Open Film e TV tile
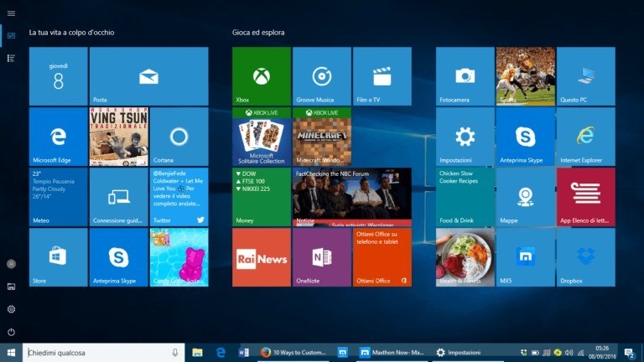This screenshot has width=644, height=362. coord(382,76)
